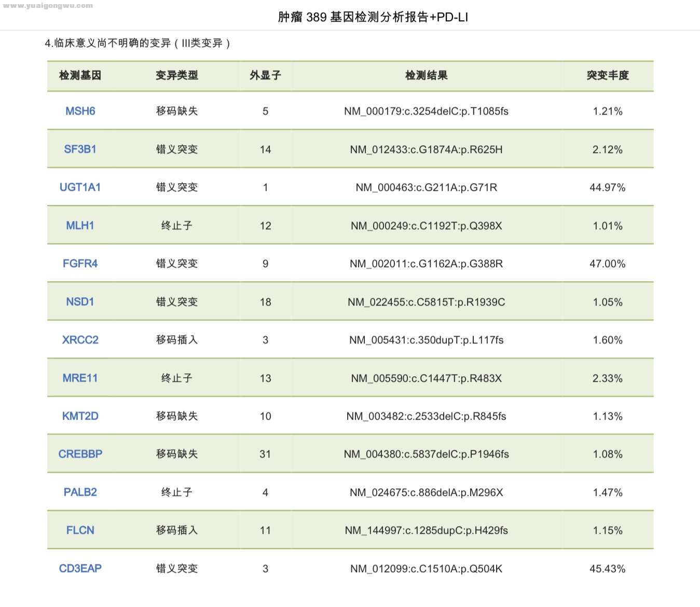Open the CD3EAP gene link
This screenshot has width=700, height=607.
(80, 569)
